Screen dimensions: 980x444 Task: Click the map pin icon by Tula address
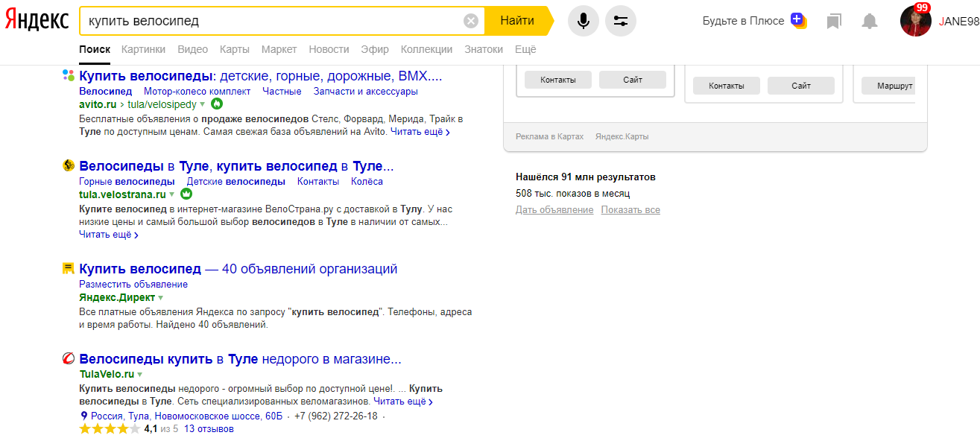coord(83,416)
